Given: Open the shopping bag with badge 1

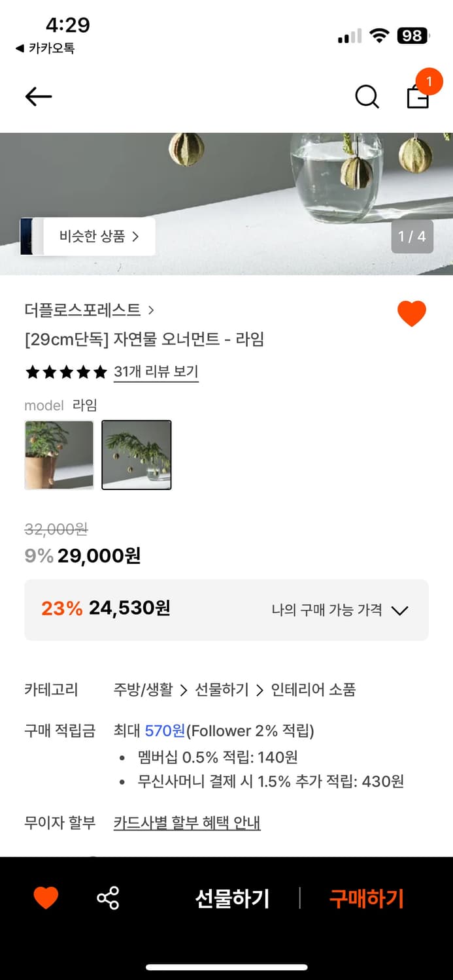Looking at the screenshot, I should (418, 98).
